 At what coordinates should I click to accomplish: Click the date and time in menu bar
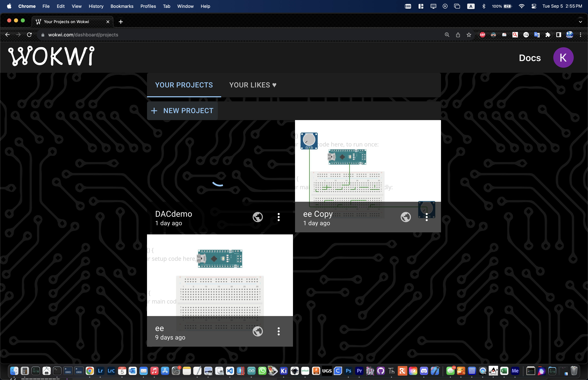562,6
